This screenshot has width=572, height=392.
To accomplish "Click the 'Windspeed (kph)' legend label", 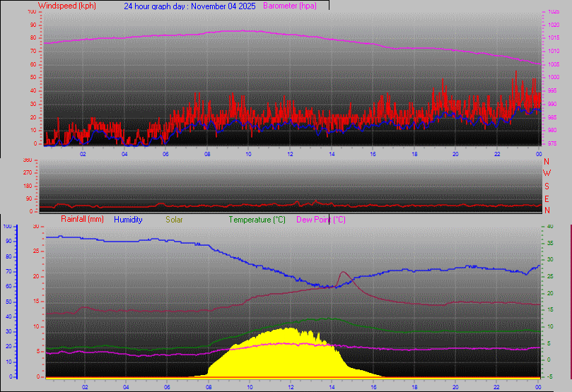I will point(66,6).
